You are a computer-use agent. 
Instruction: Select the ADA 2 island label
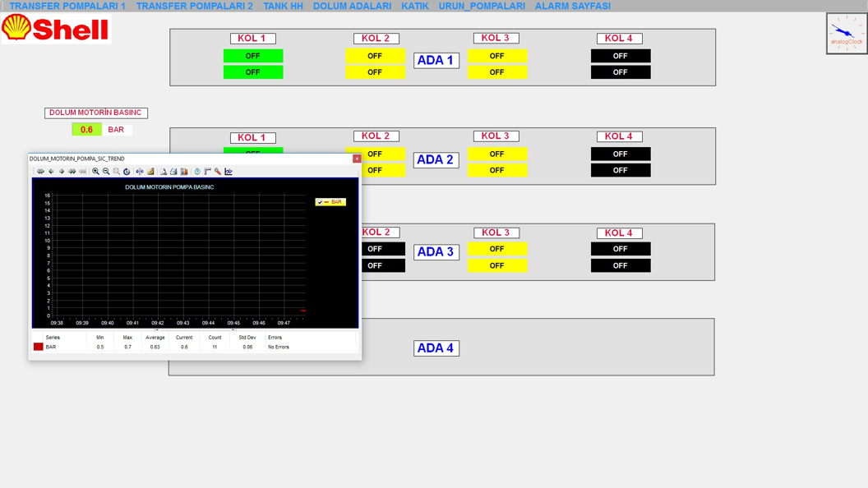(x=436, y=160)
